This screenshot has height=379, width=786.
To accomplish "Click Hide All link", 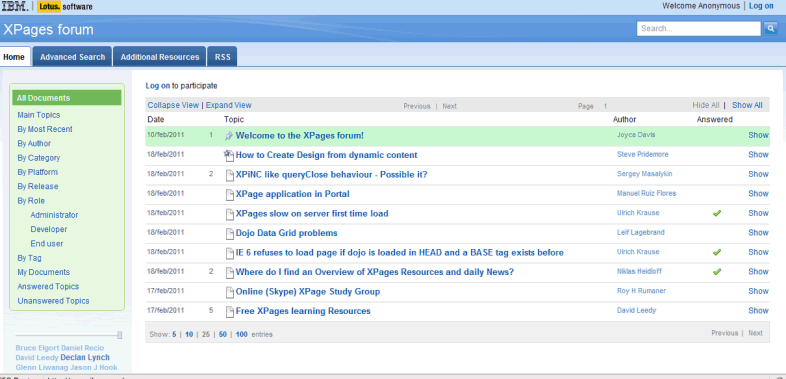I will (x=706, y=105).
